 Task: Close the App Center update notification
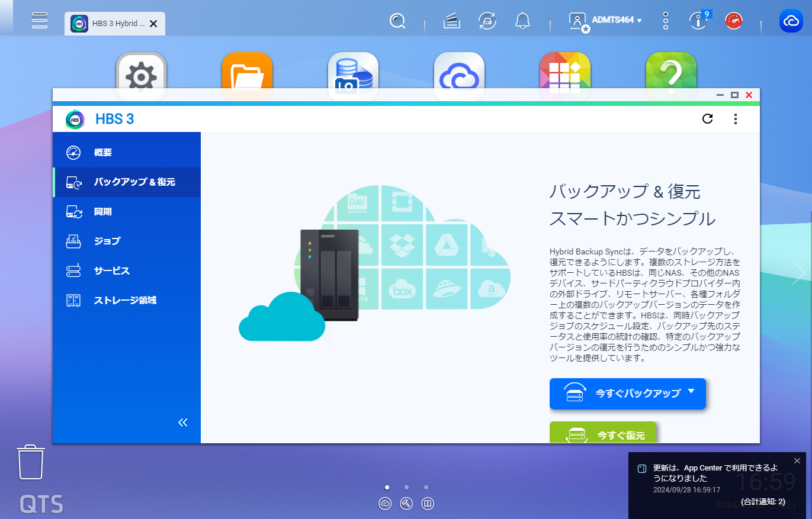pos(797,461)
